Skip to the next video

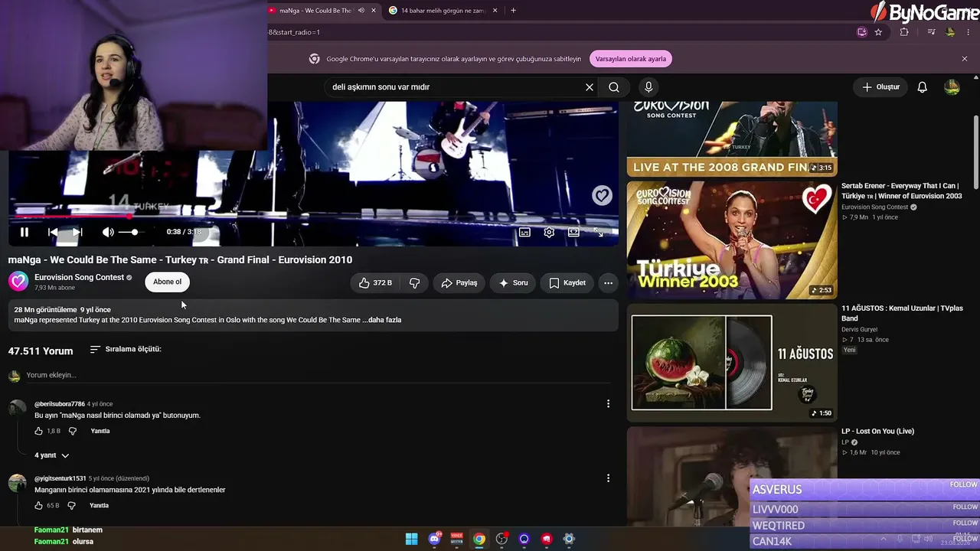tap(77, 232)
